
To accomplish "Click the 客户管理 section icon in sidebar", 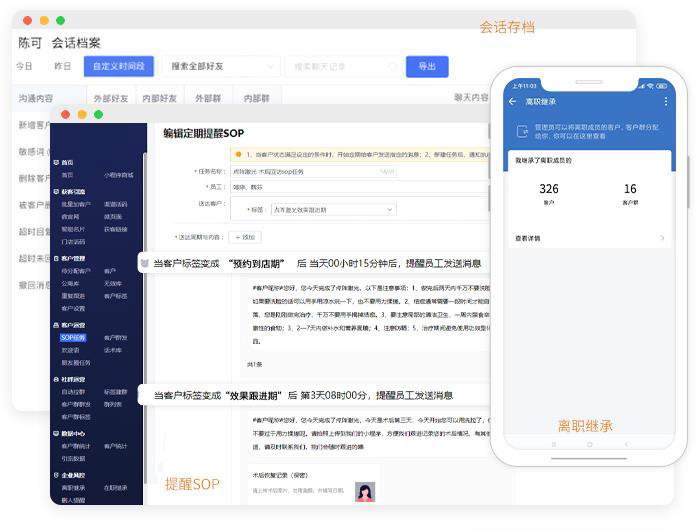I will (x=57, y=258).
